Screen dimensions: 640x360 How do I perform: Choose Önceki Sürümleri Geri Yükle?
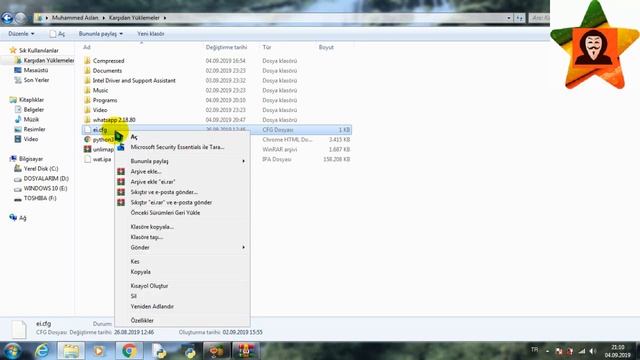tap(165, 213)
